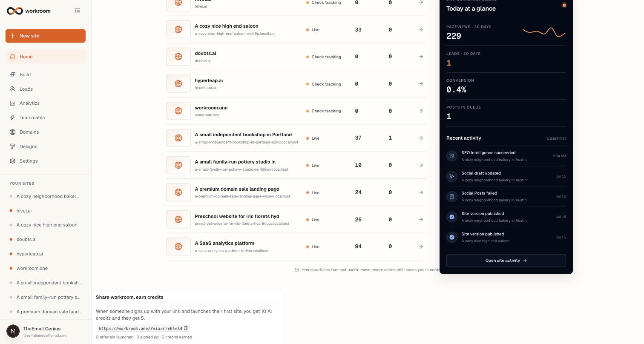Image resolution: width=644 pixels, height=344 pixels.
Task: Click globe thumbnail for pottery studio row
Action: tap(178, 165)
